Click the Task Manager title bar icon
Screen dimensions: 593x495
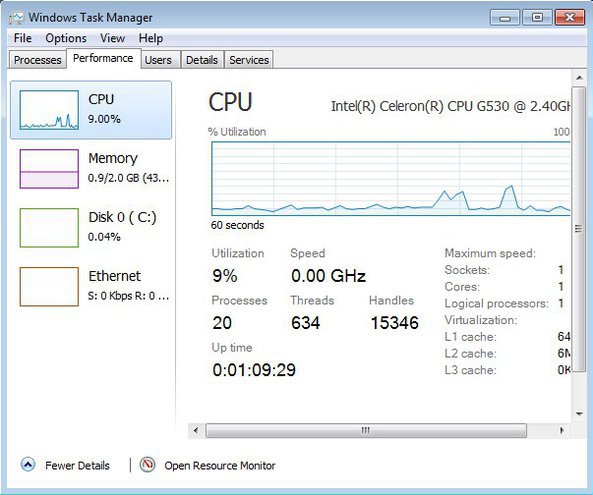click(16, 17)
